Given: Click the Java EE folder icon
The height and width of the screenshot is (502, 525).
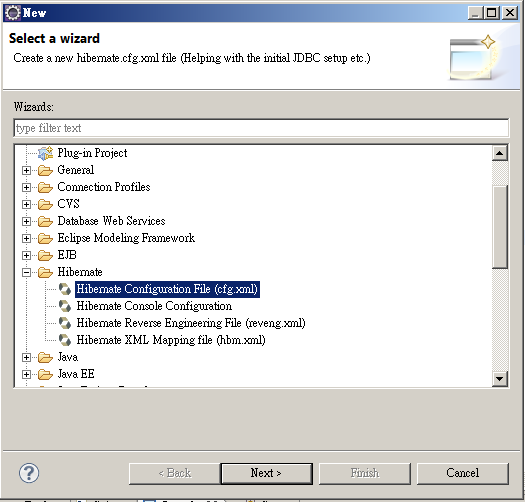Looking at the screenshot, I should (45, 374).
